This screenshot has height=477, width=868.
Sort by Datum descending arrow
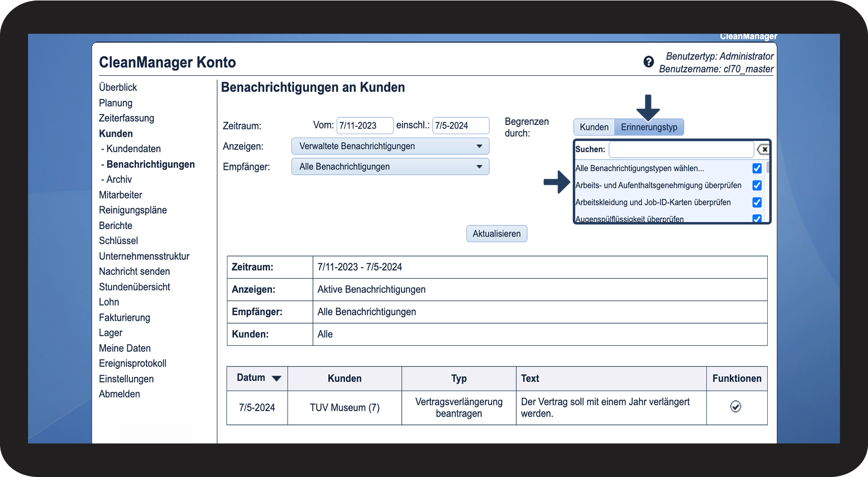(276, 378)
